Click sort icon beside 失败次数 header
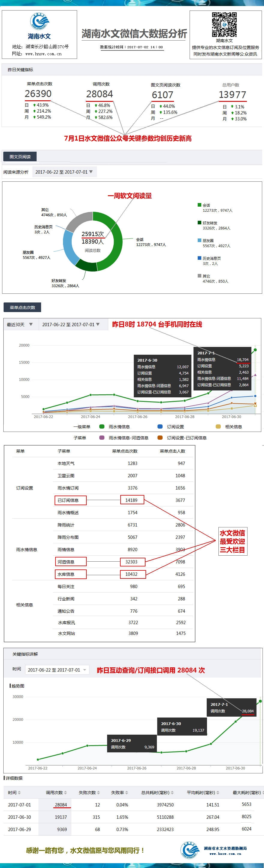The image size is (264, 868). click(x=98, y=793)
